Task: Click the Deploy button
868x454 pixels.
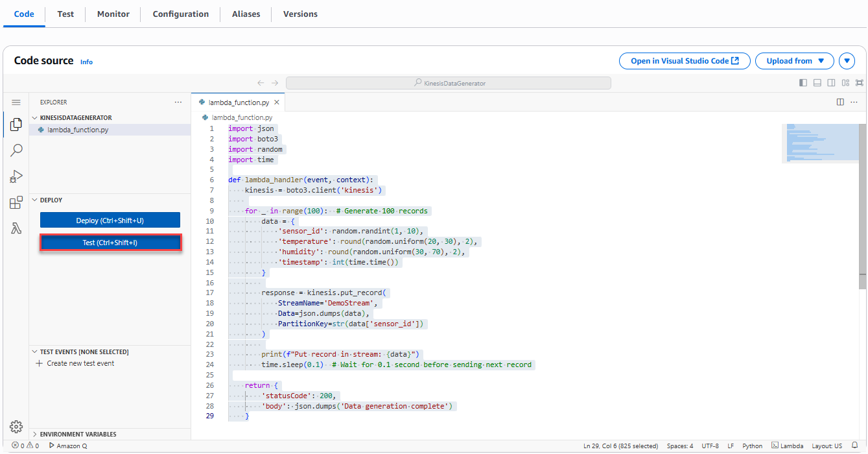Action: 110,221
